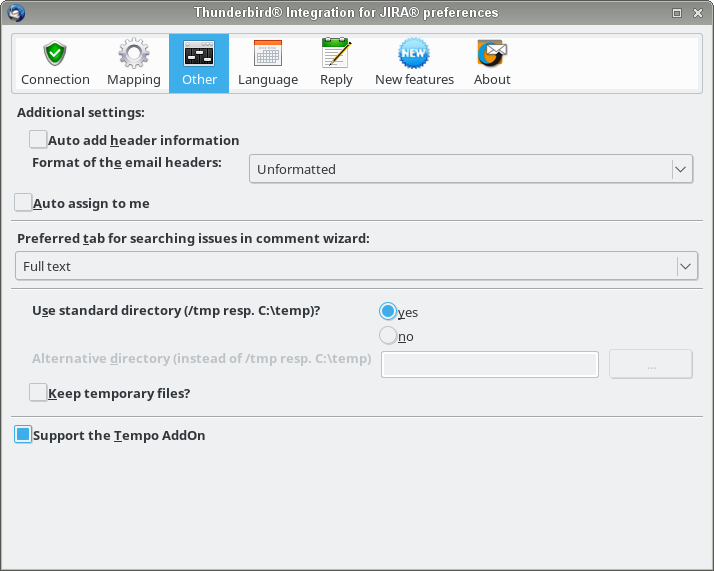Screen dimensions: 714x571
Task: Click the Unformatted combo box arrow
Action: tap(681, 170)
